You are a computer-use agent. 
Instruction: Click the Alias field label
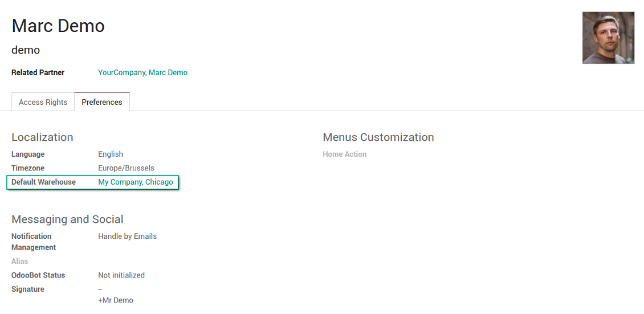point(19,262)
